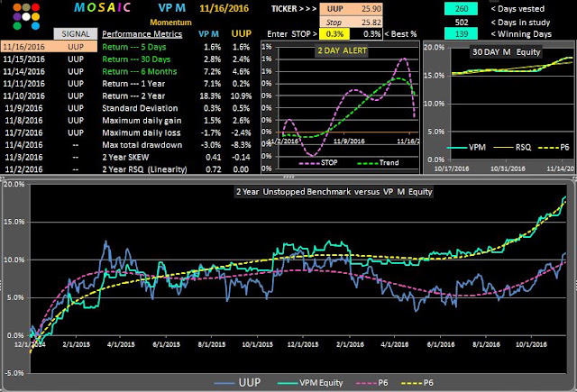Click the P6 legend entry in 30 day chart
Image resolution: width=577 pixels, height=392 pixels.
(554, 148)
